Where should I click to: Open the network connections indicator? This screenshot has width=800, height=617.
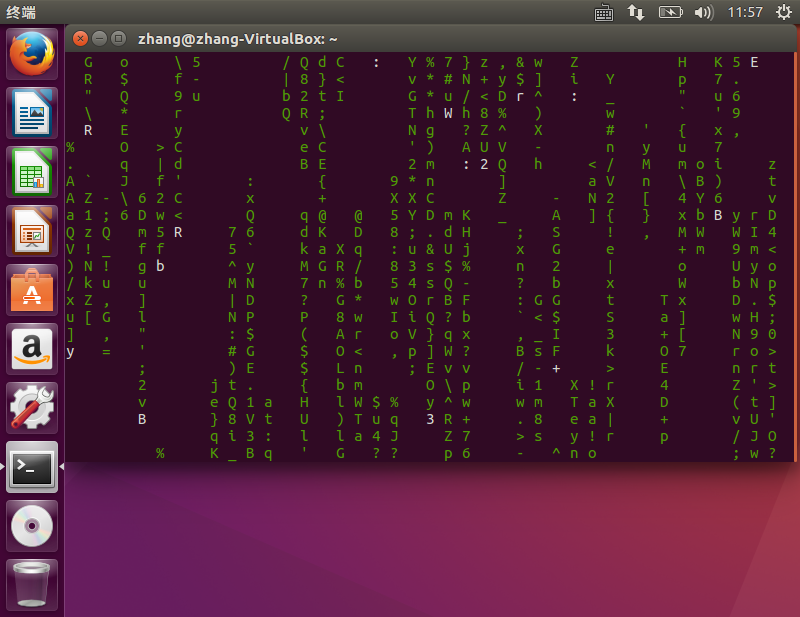click(x=636, y=12)
